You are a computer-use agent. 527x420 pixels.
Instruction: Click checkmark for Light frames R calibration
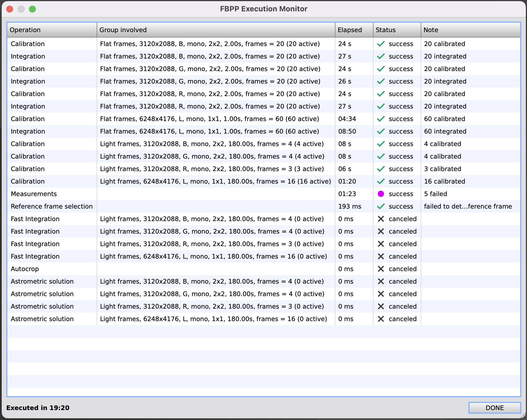(381, 169)
